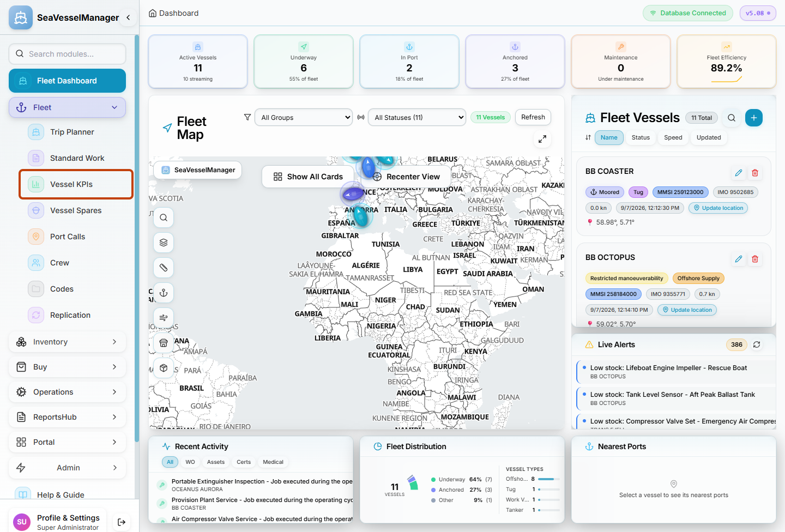Click Recenter View on map
Viewport: 785px width, 532px height.
[406, 177]
